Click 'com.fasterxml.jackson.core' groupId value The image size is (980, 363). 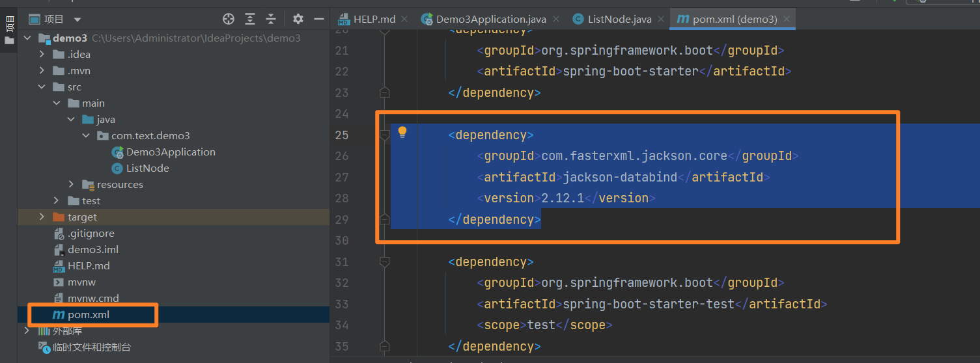[634, 156]
